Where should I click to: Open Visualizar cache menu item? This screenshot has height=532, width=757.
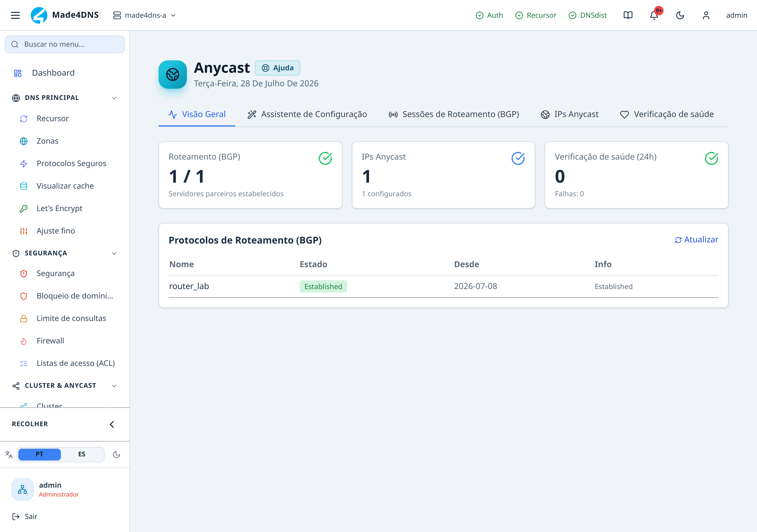pyautogui.click(x=65, y=186)
